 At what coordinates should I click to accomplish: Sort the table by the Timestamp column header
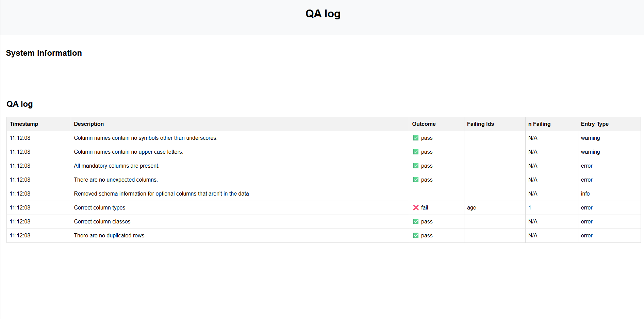tap(24, 124)
